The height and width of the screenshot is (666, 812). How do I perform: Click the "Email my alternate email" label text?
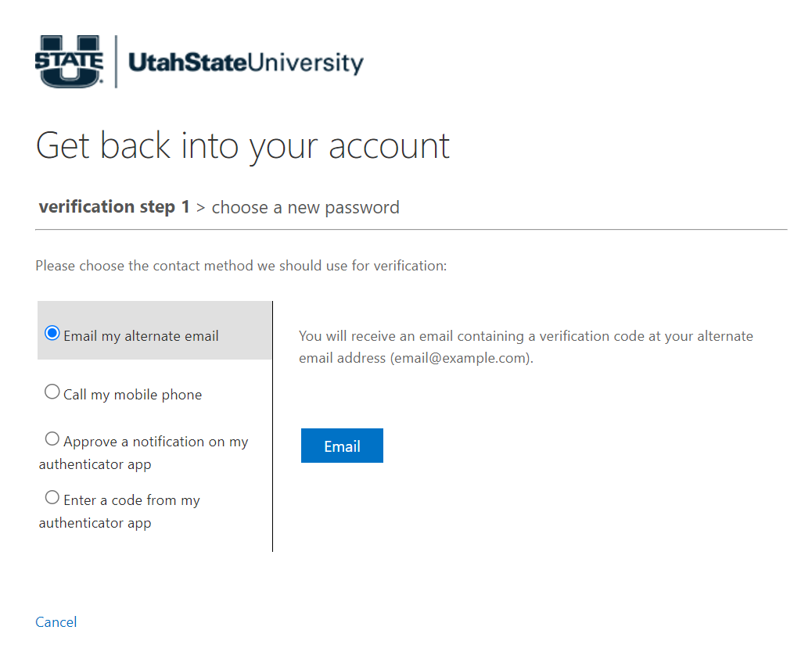pos(141,336)
